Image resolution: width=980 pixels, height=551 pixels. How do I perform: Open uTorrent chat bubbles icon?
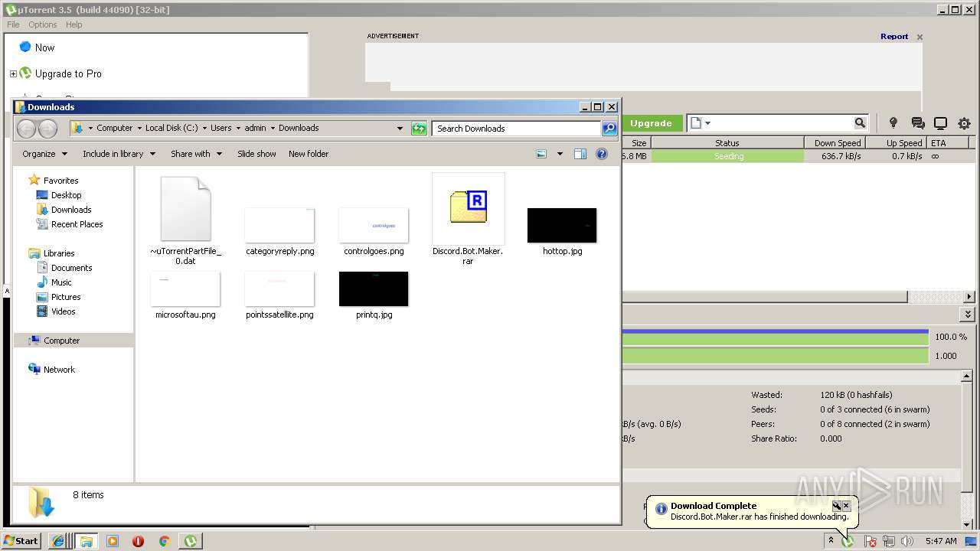coord(917,123)
